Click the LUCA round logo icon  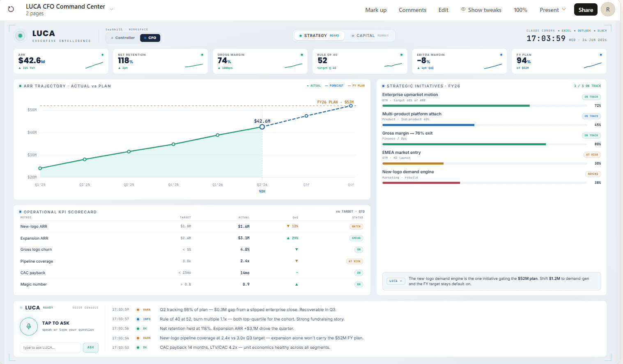(x=20, y=36)
